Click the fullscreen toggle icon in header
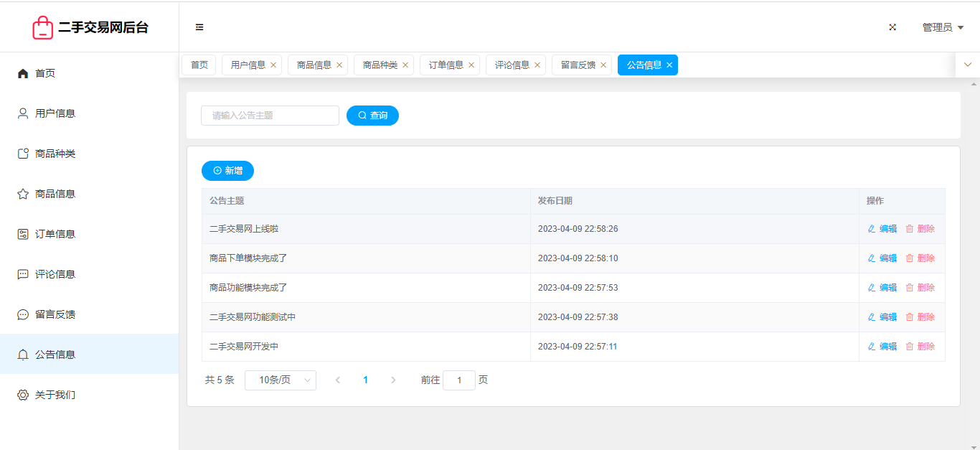 click(x=892, y=27)
